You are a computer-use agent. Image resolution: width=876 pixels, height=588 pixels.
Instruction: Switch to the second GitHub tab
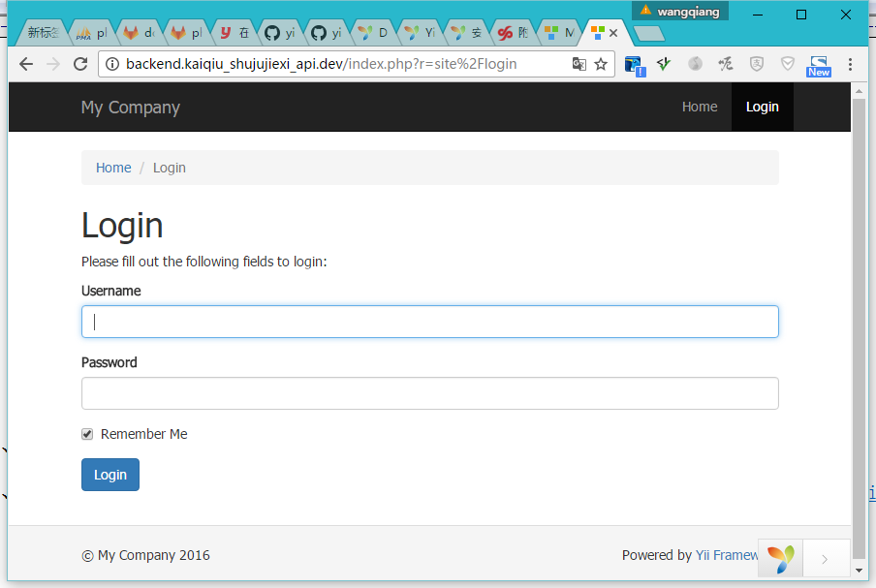point(328,33)
